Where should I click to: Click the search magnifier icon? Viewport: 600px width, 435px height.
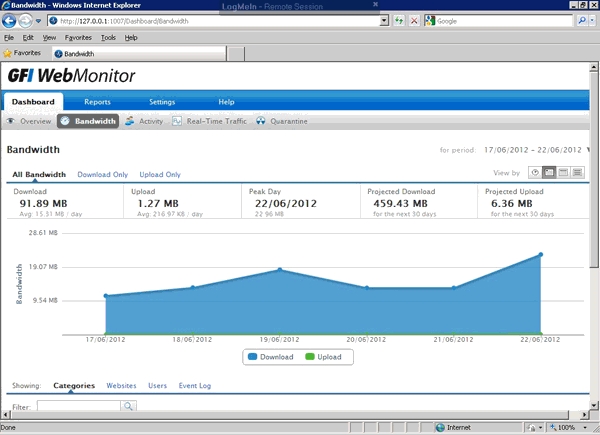point(582,21)
